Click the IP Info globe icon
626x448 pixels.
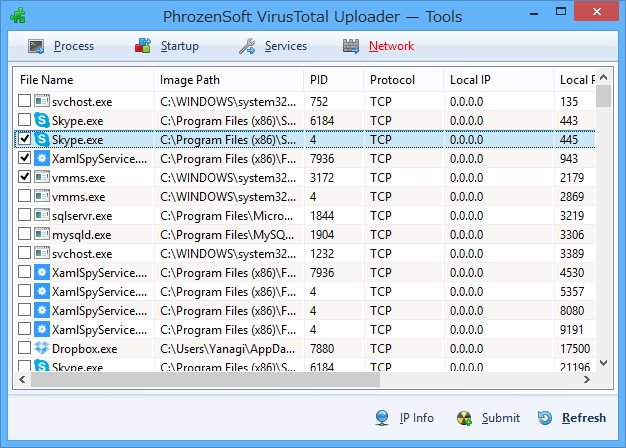point(382,418)
